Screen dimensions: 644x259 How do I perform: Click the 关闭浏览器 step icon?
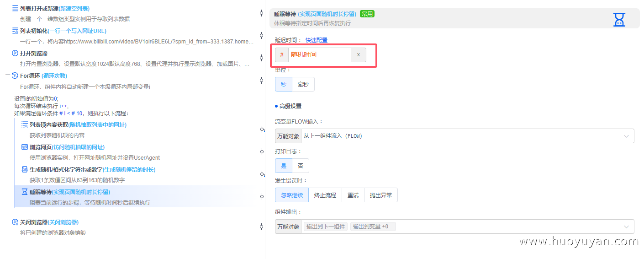[x=15, y=222]
